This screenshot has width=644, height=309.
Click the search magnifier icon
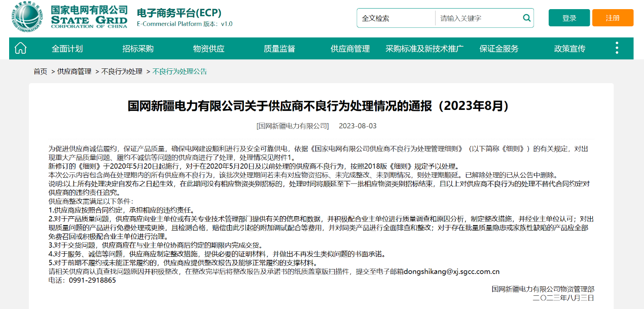click(x=527, y=18)
